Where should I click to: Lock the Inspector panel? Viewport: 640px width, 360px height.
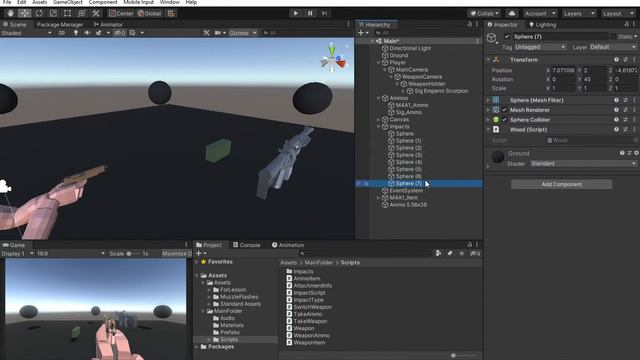pyautogui.click(x=627, y=24)
